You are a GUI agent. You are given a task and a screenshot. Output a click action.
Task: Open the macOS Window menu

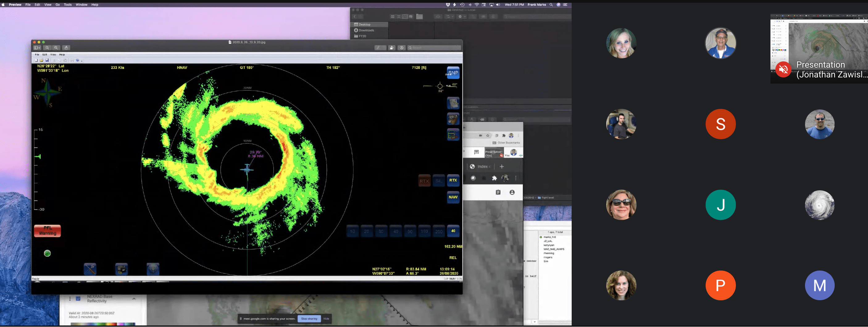tap(81, 5)
